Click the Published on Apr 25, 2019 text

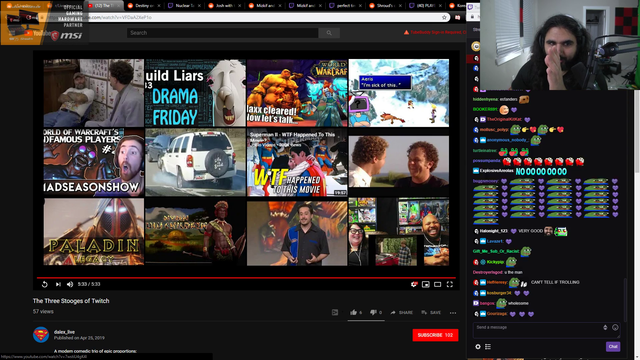(x=79, y=338)
